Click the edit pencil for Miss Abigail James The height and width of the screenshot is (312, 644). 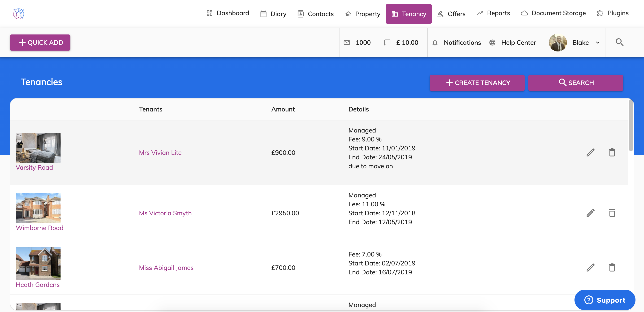click(590, 267)
